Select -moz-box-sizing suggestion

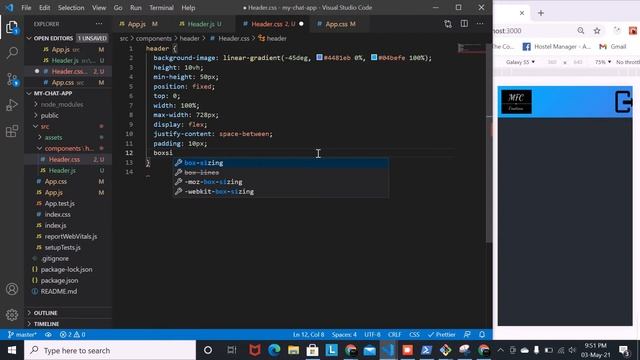(x=280, y=182)
